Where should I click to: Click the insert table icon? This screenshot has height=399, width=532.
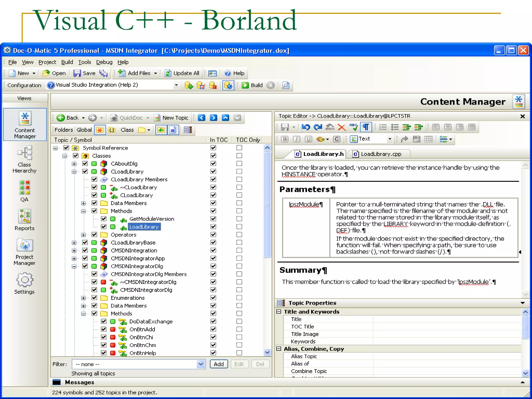(429, 139)
